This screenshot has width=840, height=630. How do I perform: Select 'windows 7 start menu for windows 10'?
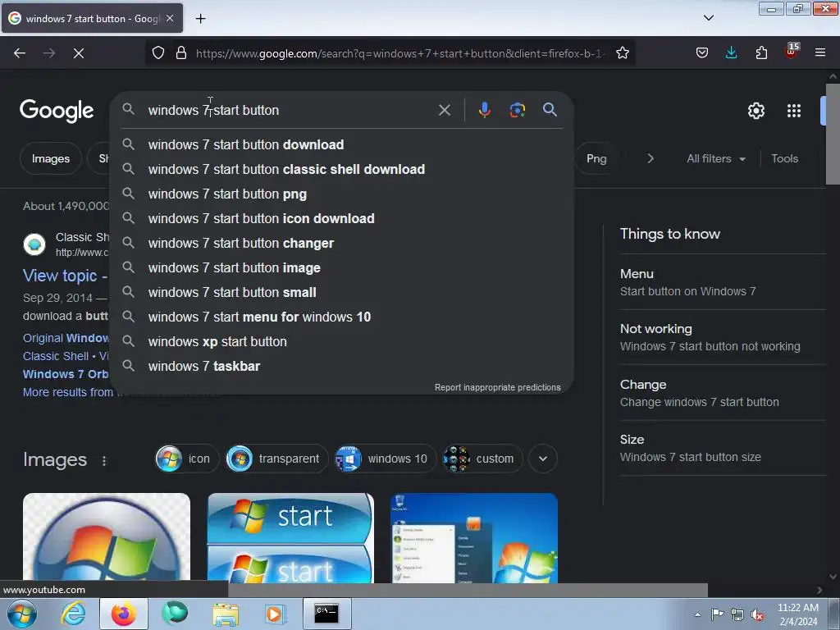point(342,317)
